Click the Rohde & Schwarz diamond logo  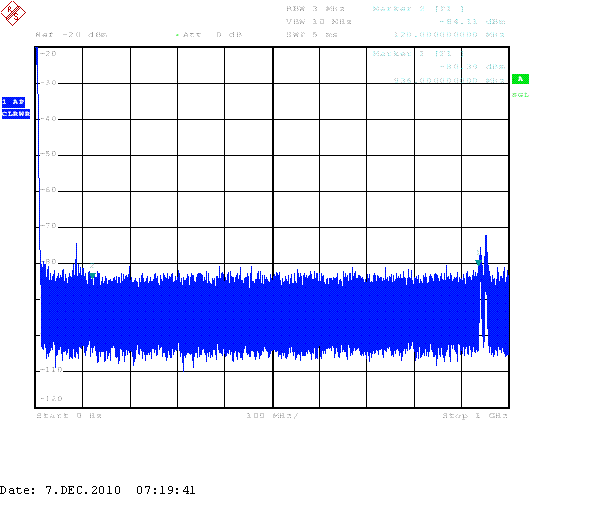coord(13,13)
